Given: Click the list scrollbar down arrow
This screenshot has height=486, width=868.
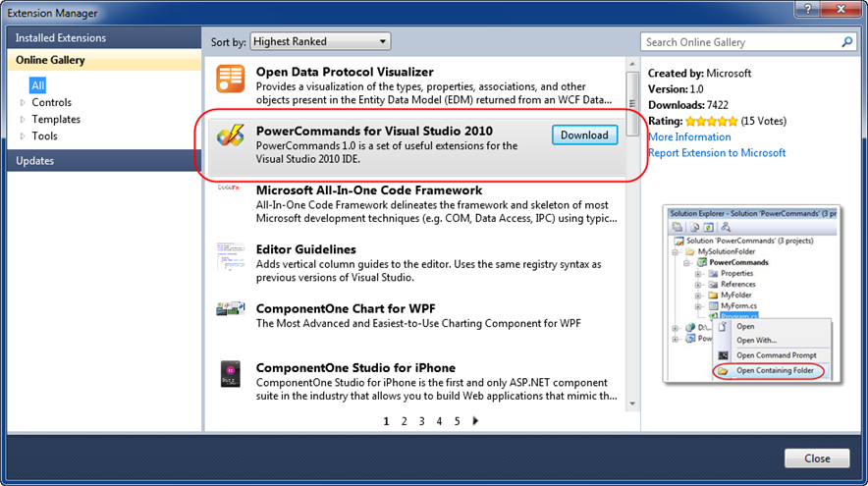Looking at the screenshot, I should click(632, 405).
